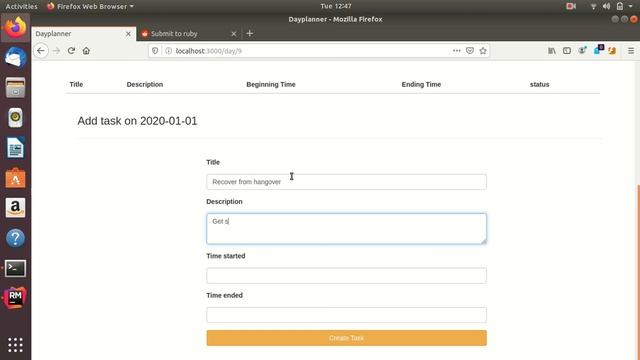Viewport: 640px width, 360px height.
Task: Click the Beginning Time column header
Action: tap(271, 84)
